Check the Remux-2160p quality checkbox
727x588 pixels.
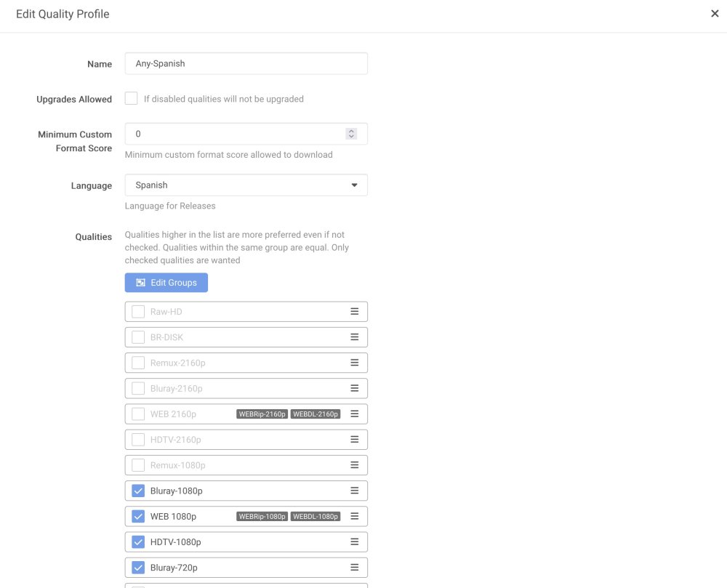tap(138, 363)
